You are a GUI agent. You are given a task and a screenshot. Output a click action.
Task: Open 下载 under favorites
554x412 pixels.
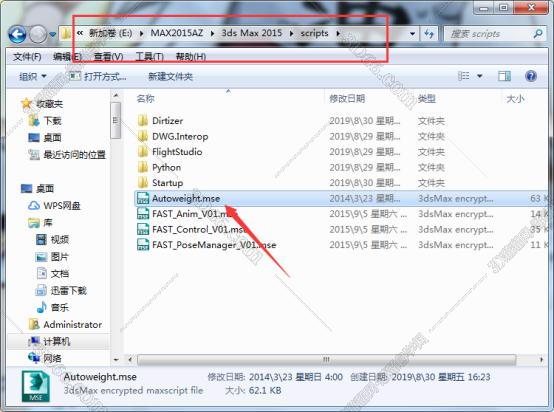52,121
